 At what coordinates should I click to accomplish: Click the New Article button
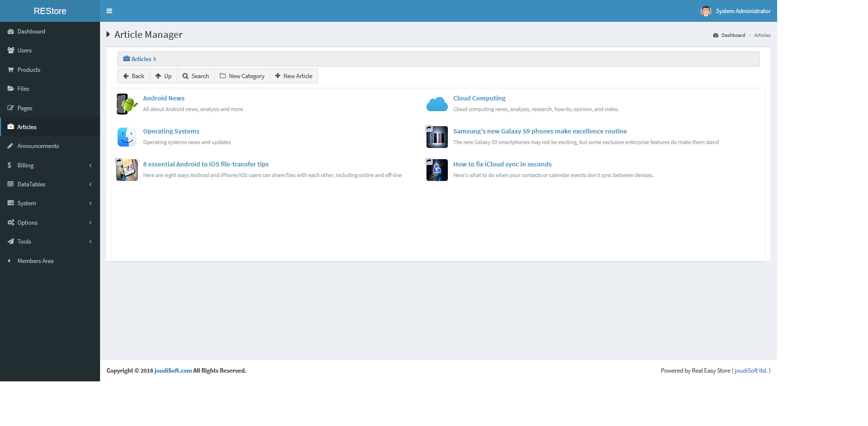coord(294,76)
